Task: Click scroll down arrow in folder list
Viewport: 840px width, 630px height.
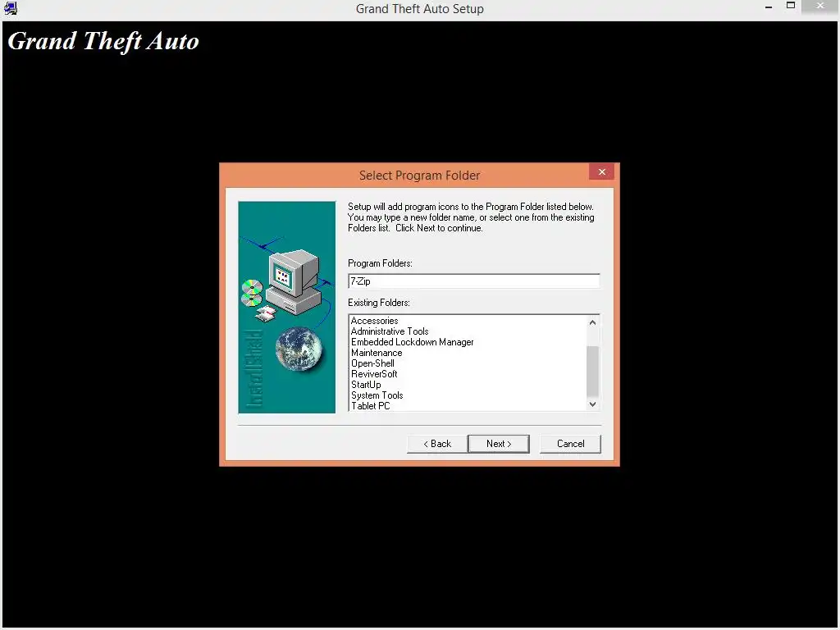Action: (x=592, y=404)
